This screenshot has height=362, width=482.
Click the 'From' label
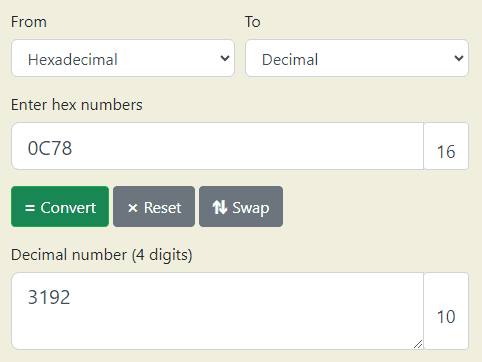(29, 22)
